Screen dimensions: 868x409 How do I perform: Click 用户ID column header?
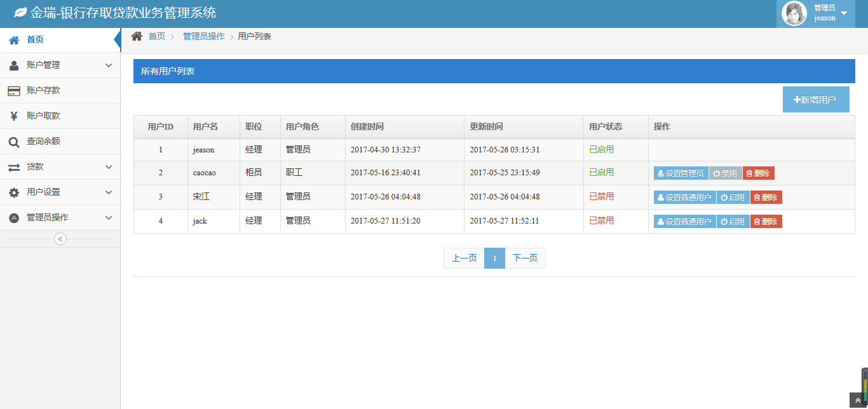click(x=161, y=127)
